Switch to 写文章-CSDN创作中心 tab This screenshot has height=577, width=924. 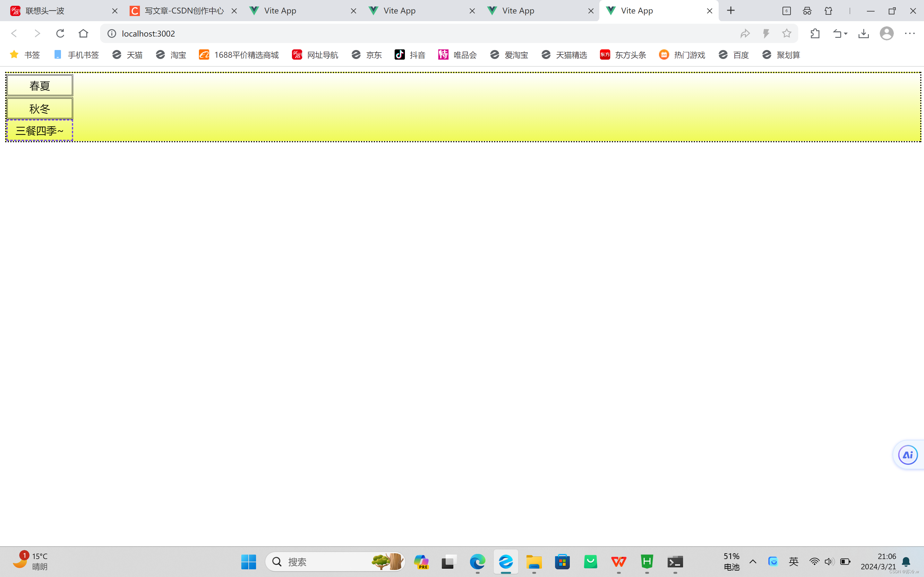(183, 11)
